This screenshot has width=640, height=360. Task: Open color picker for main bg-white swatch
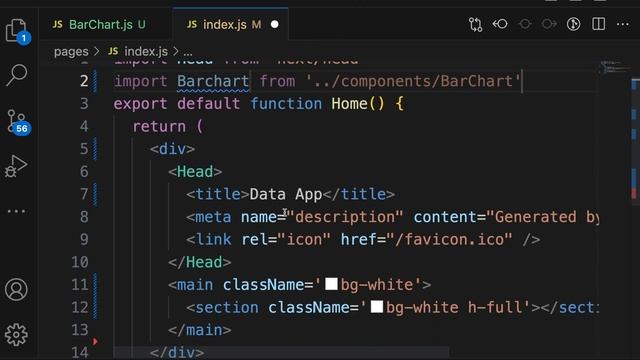[x=331, y=284]
